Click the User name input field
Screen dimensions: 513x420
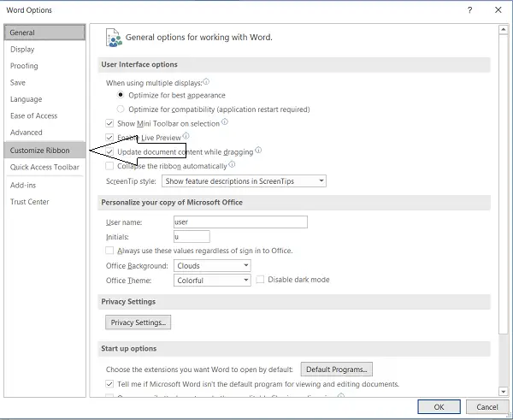tap(240, 222)
